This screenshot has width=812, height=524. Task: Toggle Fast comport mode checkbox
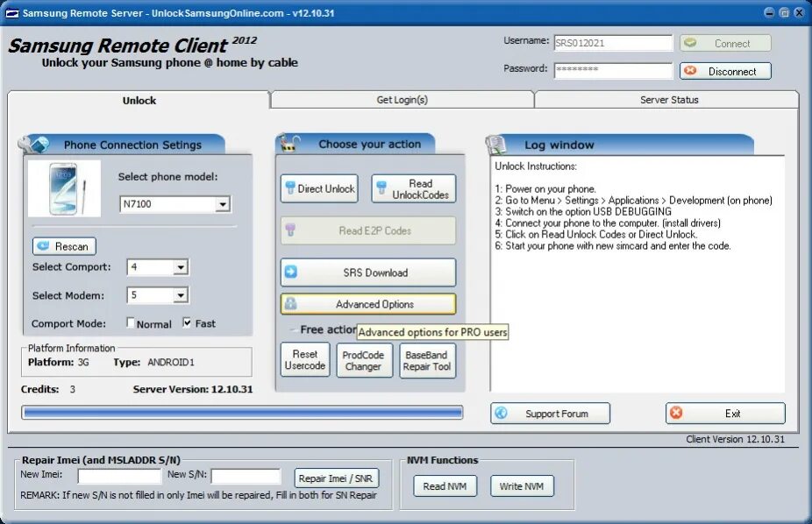pos(187,322)
